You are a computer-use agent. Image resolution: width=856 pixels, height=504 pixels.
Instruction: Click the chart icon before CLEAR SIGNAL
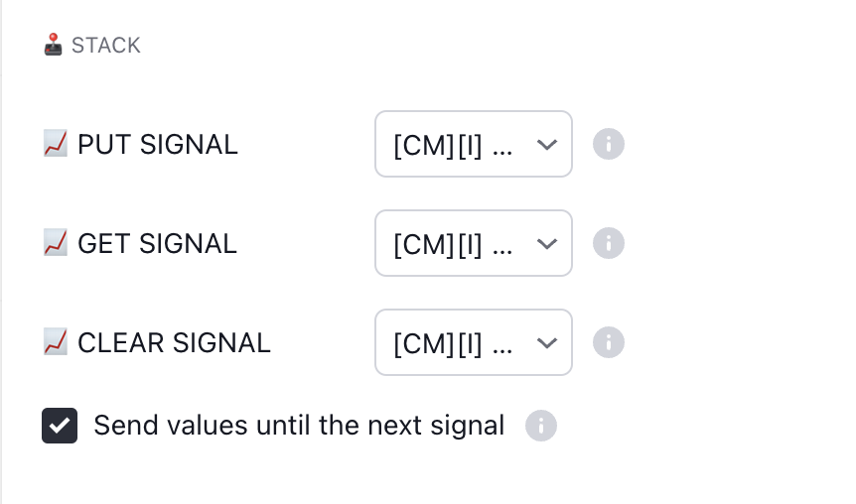(x=56, y=342)
